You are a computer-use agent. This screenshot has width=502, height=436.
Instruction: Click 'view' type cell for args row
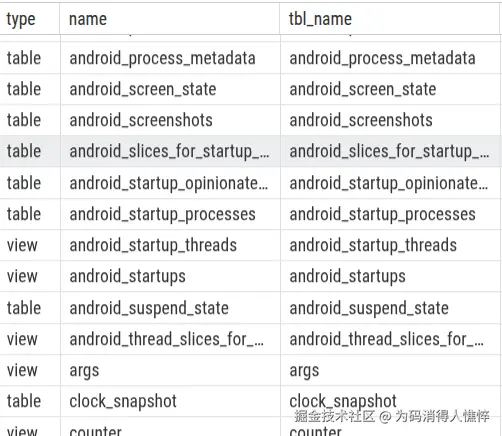[22, 371]
